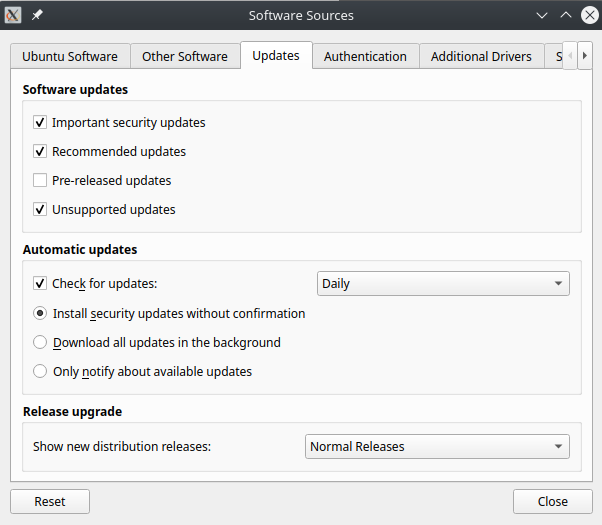
Task: Click the pin window icon
Action: click(x=38, y=15)
